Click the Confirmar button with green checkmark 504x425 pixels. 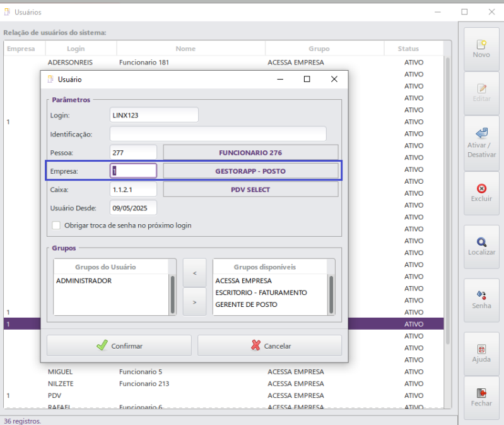click(119, 345)
